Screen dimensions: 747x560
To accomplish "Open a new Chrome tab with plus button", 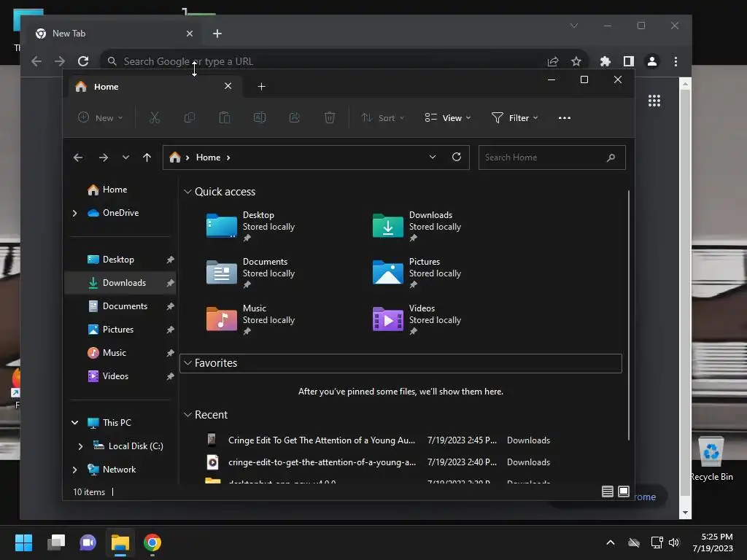I will (217, 34).
